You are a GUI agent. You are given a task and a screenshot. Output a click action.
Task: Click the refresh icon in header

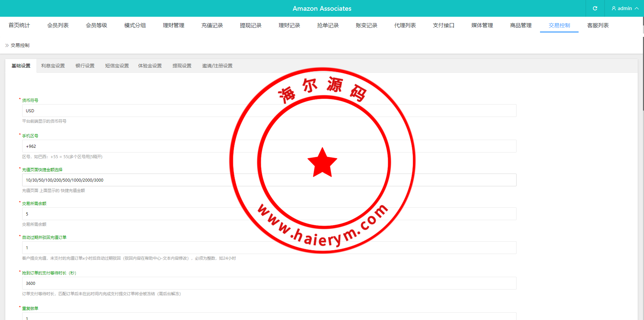click(x=595, y=8)
